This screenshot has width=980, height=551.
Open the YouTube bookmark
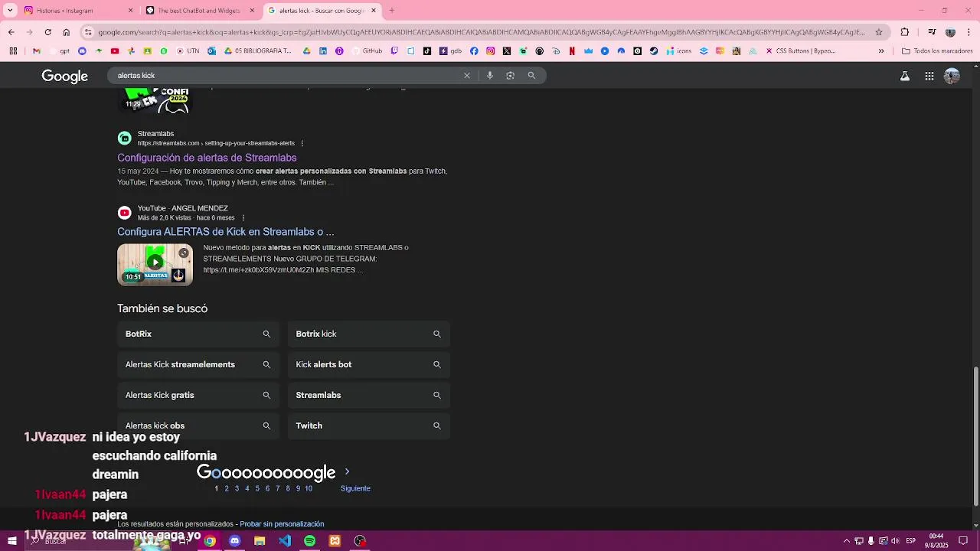tap(115, 51)
